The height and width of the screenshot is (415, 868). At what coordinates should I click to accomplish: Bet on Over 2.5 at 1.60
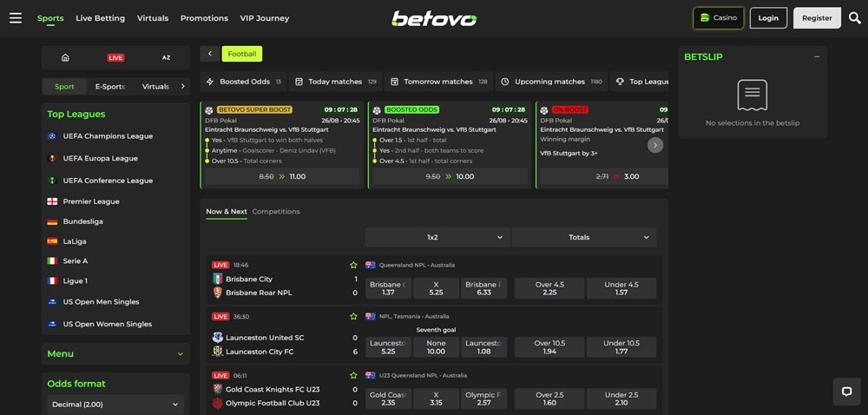pyautogui.click(x=549, y=399)
